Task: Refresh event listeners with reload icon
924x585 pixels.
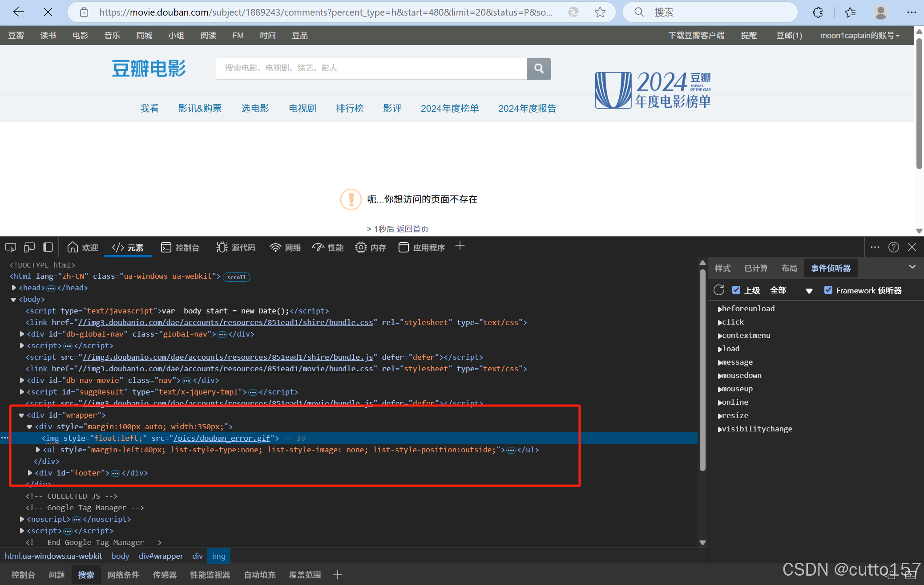Action: 719,290
